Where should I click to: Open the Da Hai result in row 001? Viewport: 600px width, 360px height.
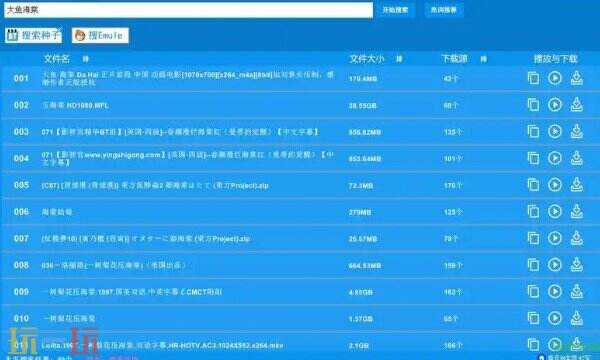(188, 78)
